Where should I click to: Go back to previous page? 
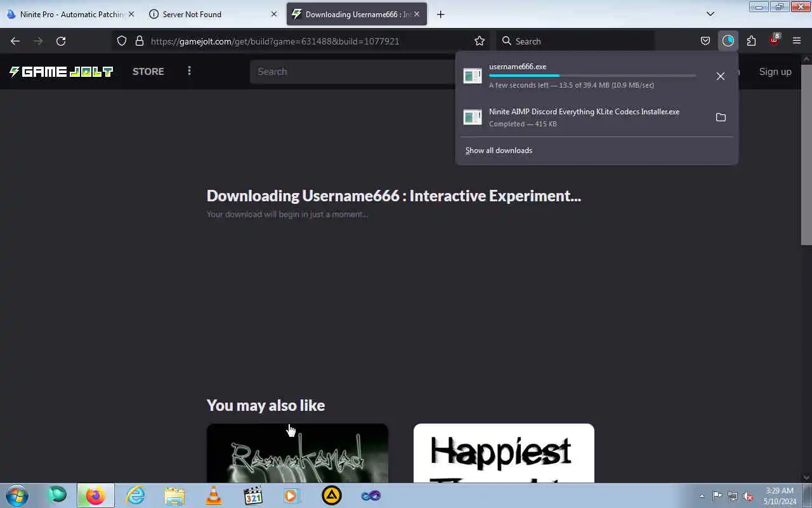point(15,41)
